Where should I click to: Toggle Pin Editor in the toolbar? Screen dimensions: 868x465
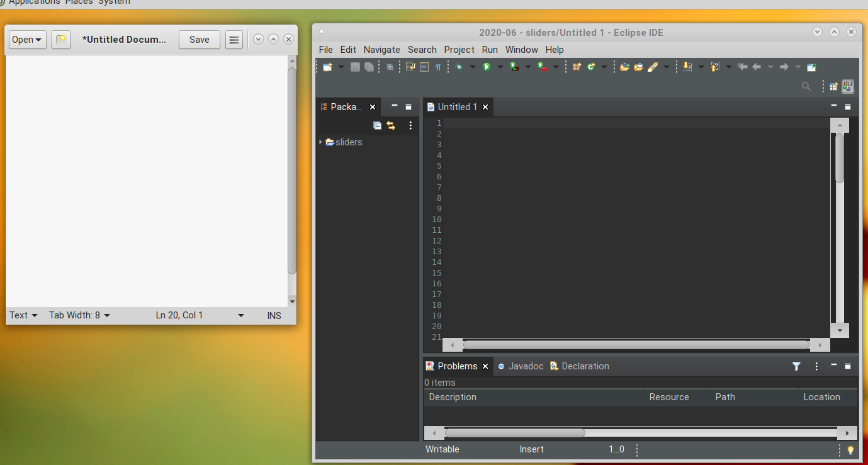point(812,67)
